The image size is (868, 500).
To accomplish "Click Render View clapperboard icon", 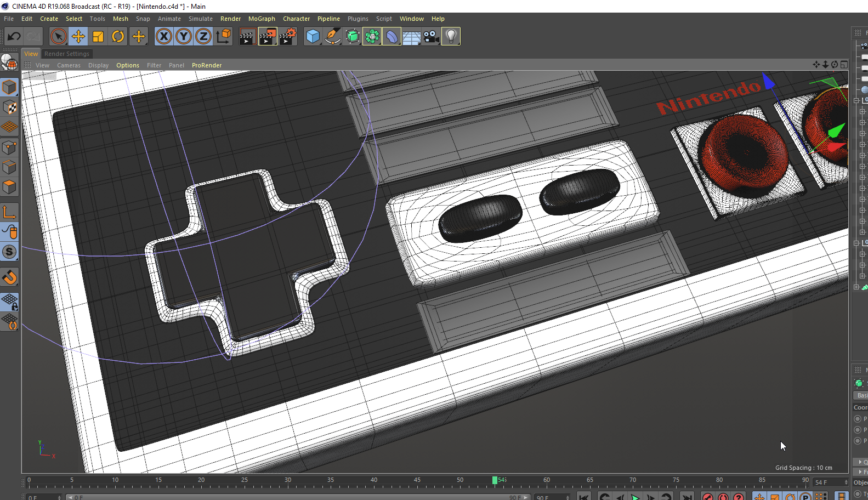I will point(247,37).
